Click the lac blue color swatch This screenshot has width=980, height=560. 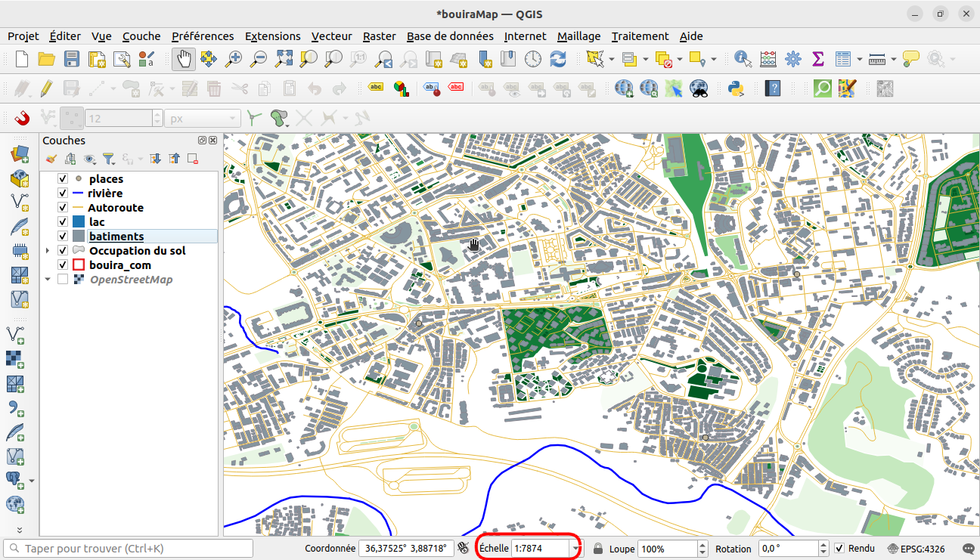(78, 222)
